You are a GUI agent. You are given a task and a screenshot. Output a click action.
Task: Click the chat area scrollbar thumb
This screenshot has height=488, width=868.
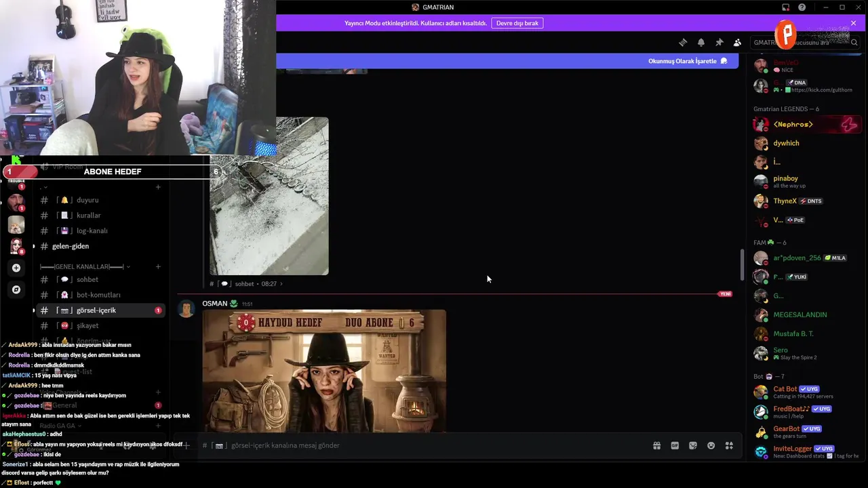(x=742, y=266)
